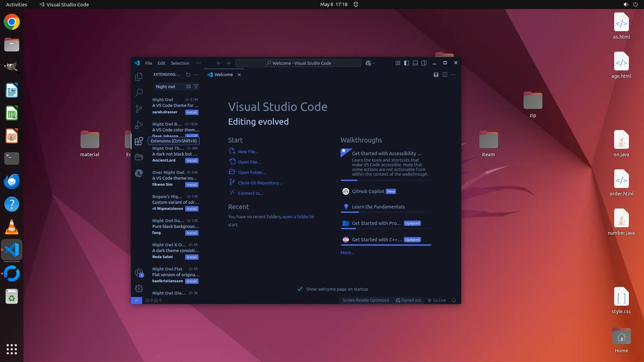Open Run and Debug view icon
The width and height of the screenshot is (644, 362).
tap(139, 125)
